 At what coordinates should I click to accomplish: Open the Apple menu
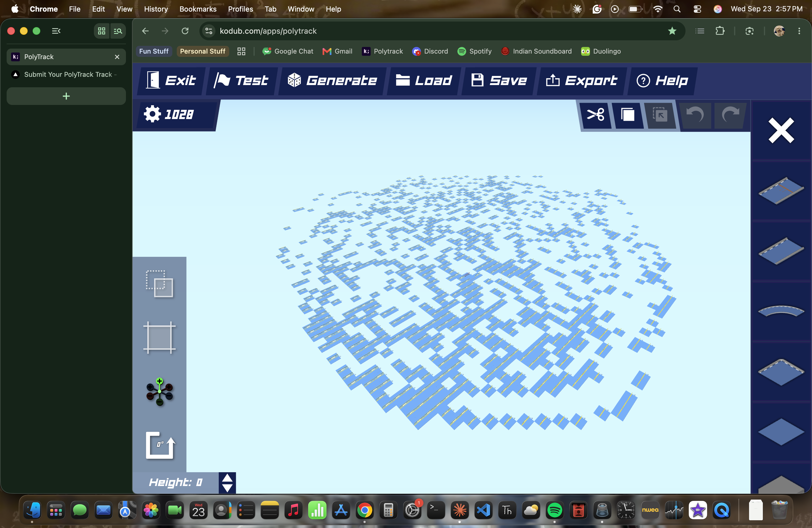point(15,9)
